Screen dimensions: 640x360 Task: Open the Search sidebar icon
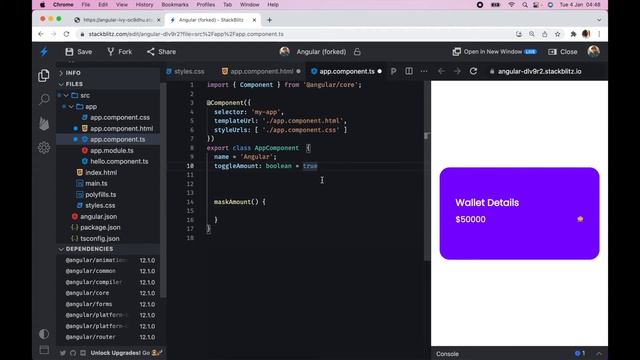(44, 99)
